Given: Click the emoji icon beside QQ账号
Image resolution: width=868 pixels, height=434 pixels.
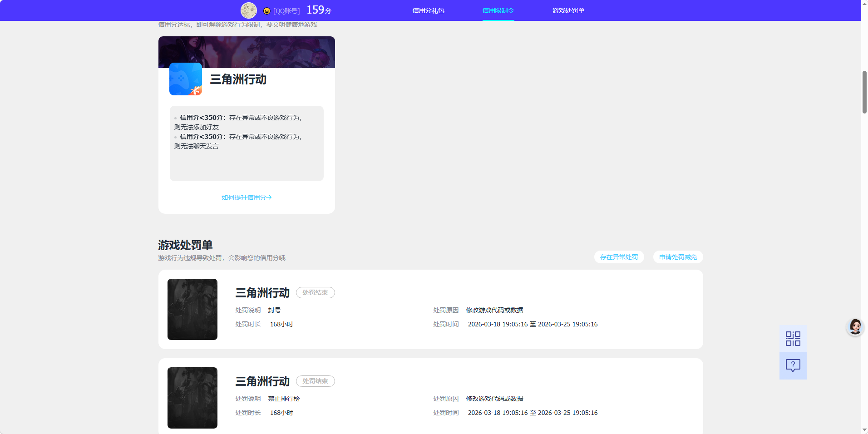Looking at the screenshot, I should (267, 11).
